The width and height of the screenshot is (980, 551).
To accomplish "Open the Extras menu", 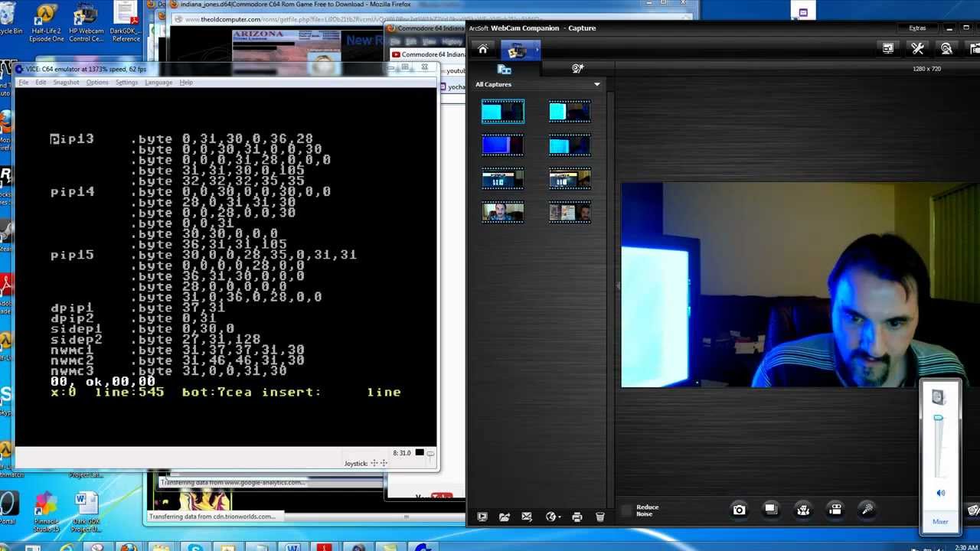I will click(917, 28).
